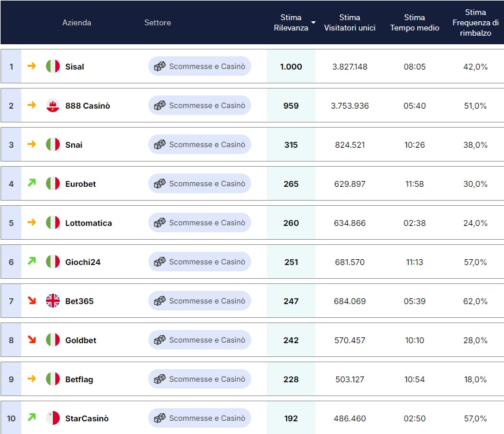Sort by Stima Visitatori unici header
The width and height of the screenshot is (504, 434).
350,22
